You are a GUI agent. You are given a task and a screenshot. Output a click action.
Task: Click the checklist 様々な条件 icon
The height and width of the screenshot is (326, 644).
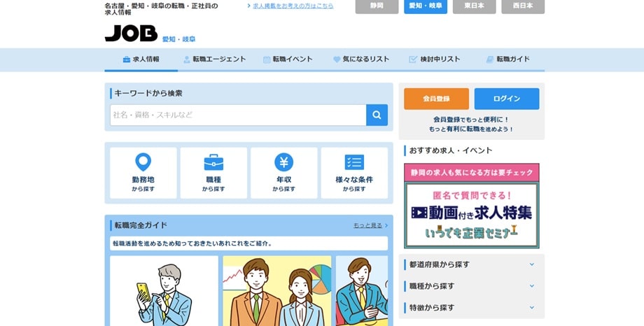[354, 162]
